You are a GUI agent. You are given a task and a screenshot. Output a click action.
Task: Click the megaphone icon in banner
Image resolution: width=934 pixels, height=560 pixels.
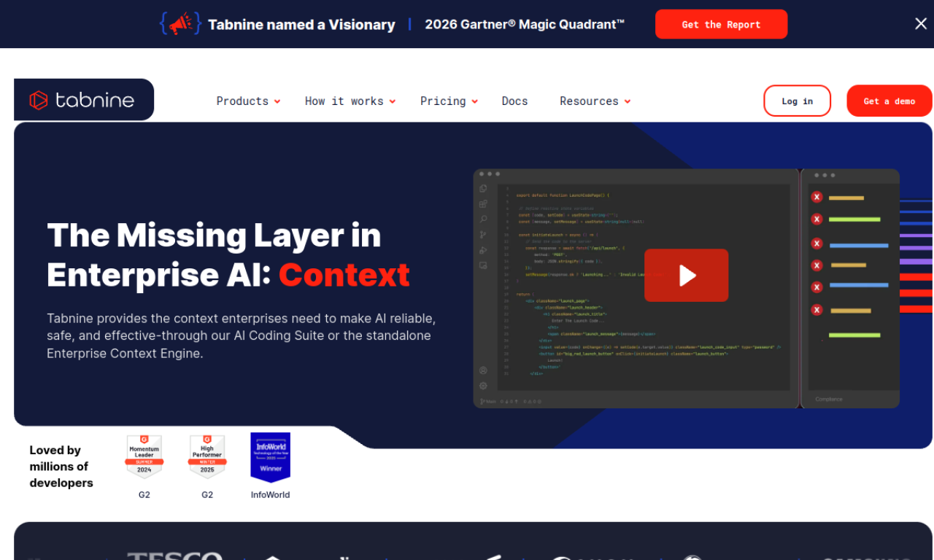180,24
